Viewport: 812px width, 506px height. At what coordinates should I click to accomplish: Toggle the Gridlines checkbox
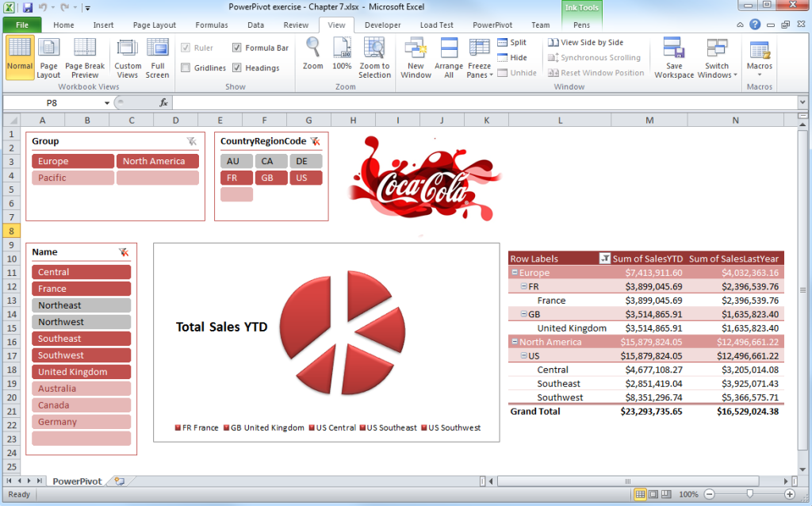[186, 68]
